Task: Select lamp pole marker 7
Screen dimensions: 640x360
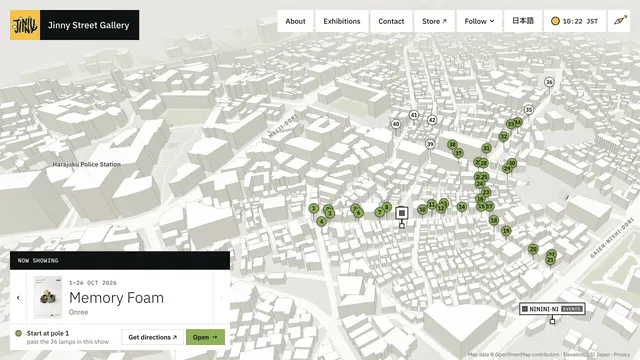Action: 380,212
